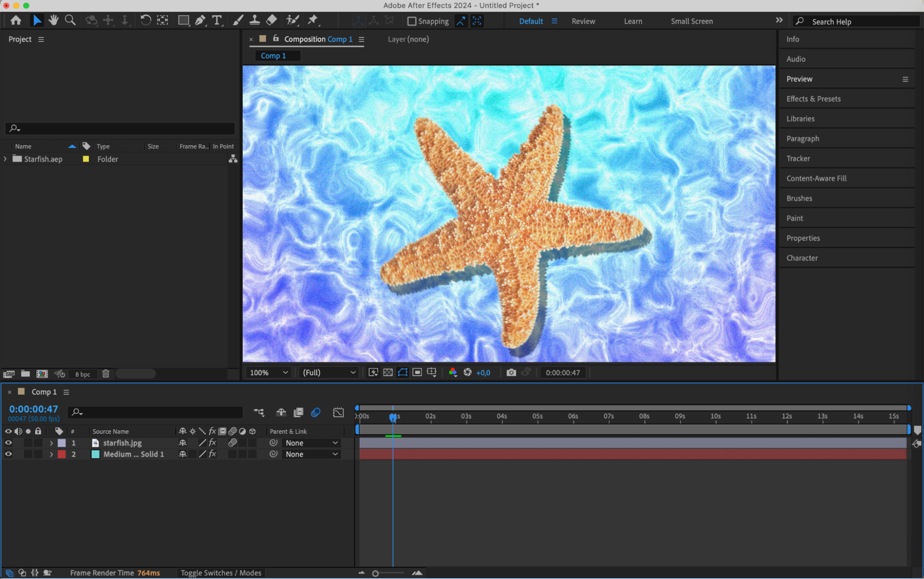Click the trash icon in Project panel
The width and height of the screenshot is (924, 579).
coord(106,374)
